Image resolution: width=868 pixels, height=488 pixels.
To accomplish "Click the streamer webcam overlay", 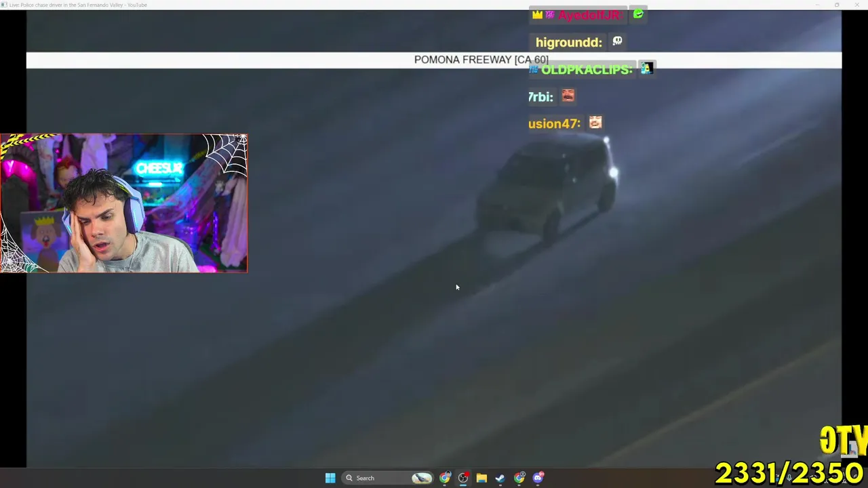I will pyautogui.click(x=124, y=203).
